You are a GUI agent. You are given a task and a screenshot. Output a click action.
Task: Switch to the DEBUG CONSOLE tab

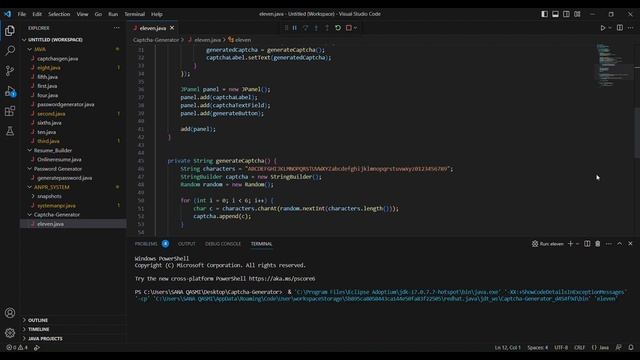point(223,244)
